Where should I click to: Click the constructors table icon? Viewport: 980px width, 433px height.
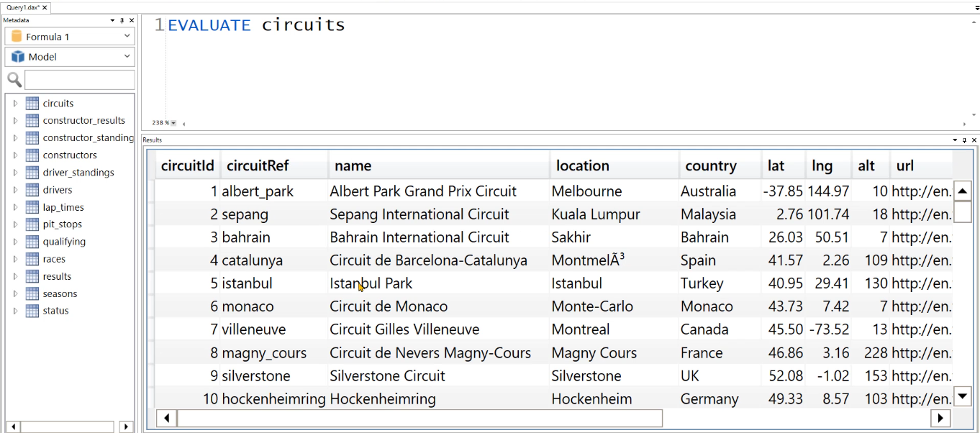click(32, 155)
